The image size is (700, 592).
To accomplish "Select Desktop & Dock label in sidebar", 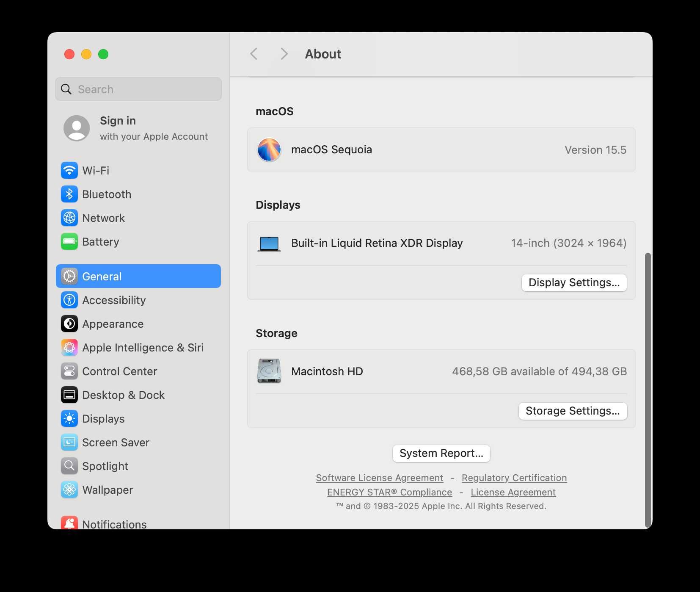I will tap(124, 395).
